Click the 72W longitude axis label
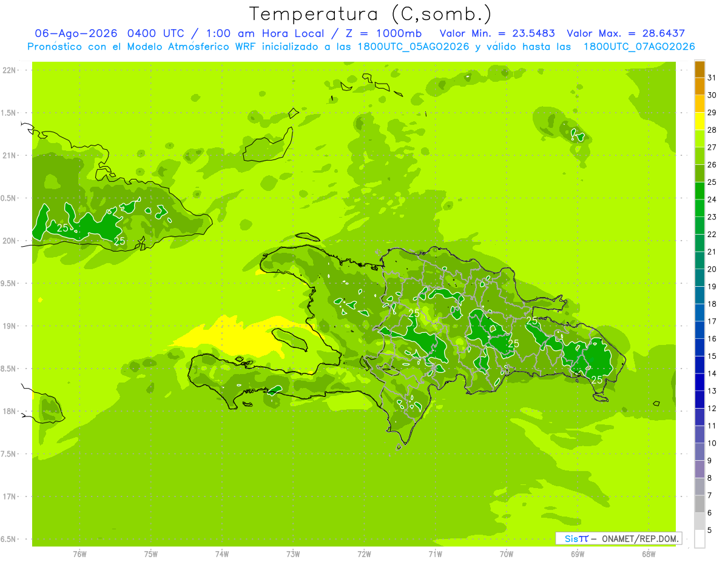The image size is (728, 562). (364, 554)
